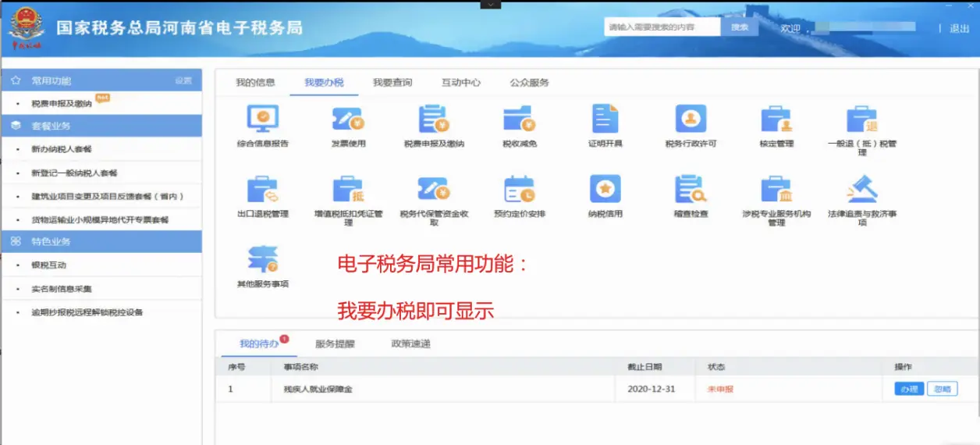Open 综合信息报告 icon
The width and height of the screenshot is (980, 445).
point(263,119)
